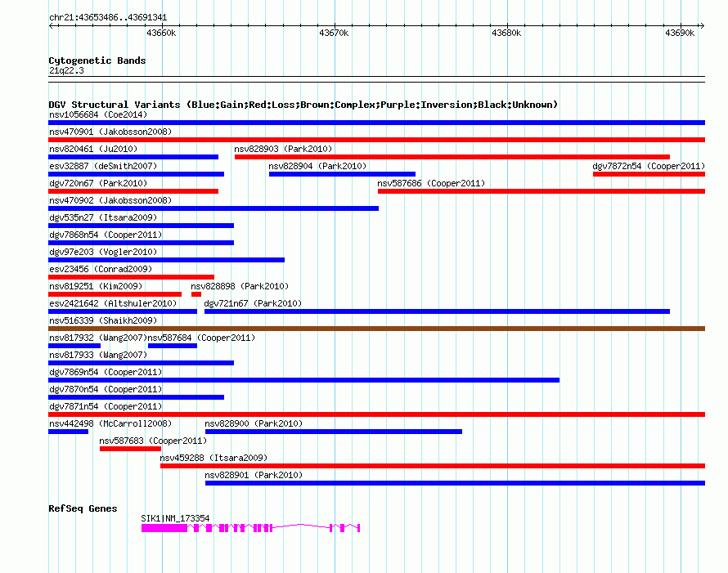The width and height of the screenshot is (728, 573).
Task: Click the nsv470902 (Jakobsson2008) label
Action: [x=110, y=200]
